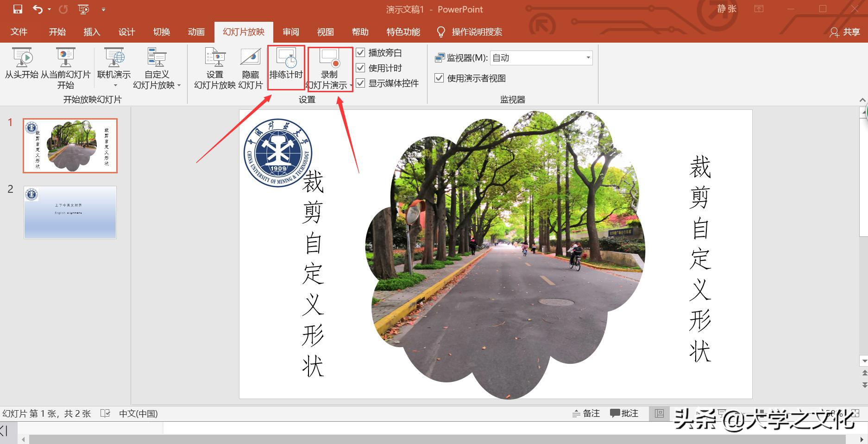Expand 自定义幻灯片放映 dropdown arrow

click(x=180, y=85)
